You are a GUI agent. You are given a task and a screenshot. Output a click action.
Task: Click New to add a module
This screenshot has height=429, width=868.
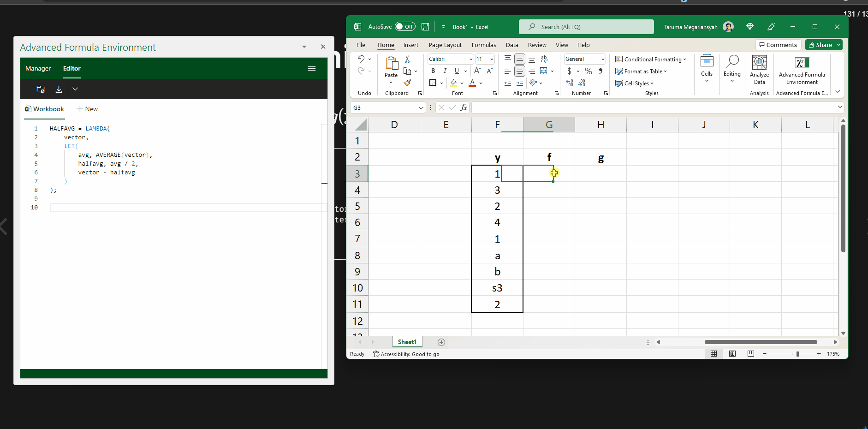click(87, 109)
